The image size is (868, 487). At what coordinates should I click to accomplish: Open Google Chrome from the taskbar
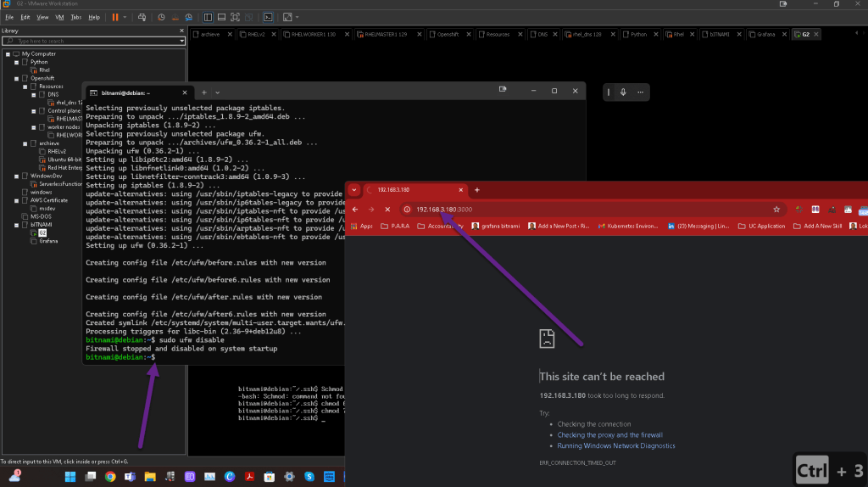[110, 477]
